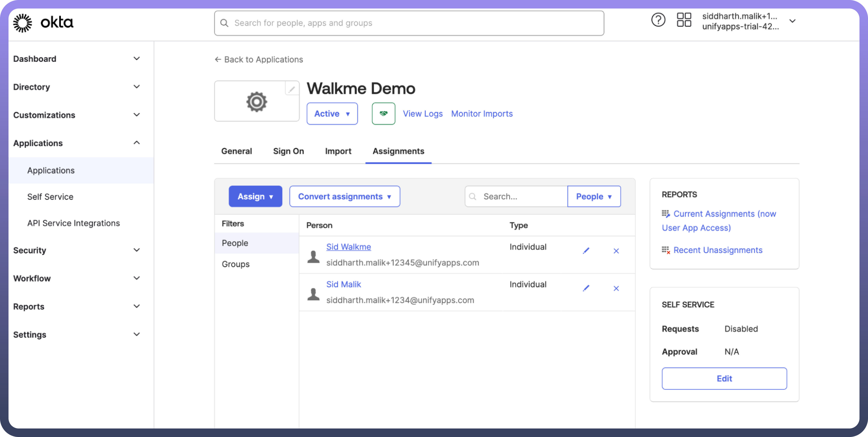Screen dimensions: 868x437
Task: Switch to the Import tab
Action: (338, 151)
